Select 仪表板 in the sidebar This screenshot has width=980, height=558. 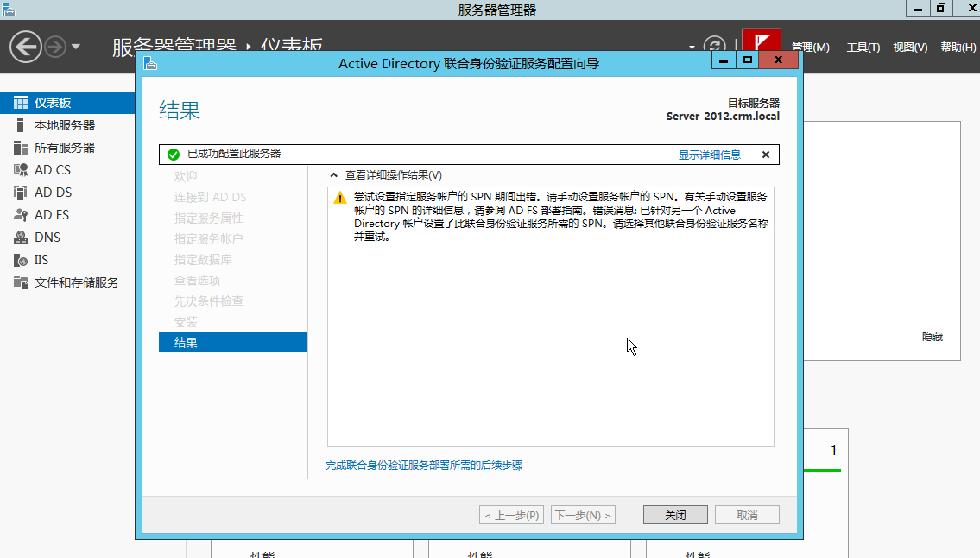coord(67,103)
